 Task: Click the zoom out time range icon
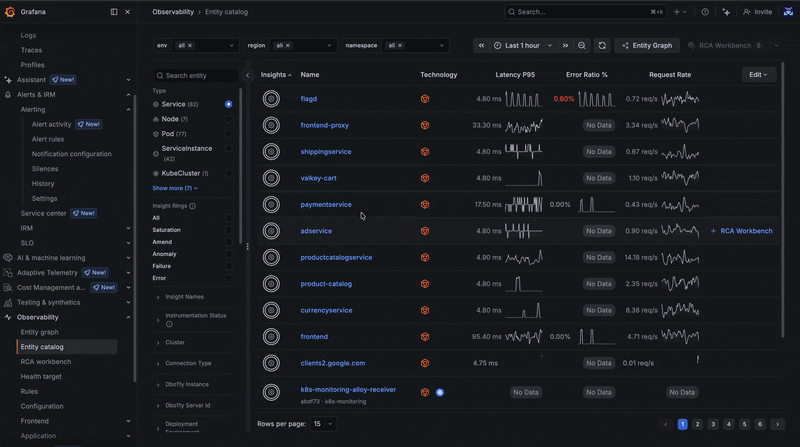(x=582, y=45)
